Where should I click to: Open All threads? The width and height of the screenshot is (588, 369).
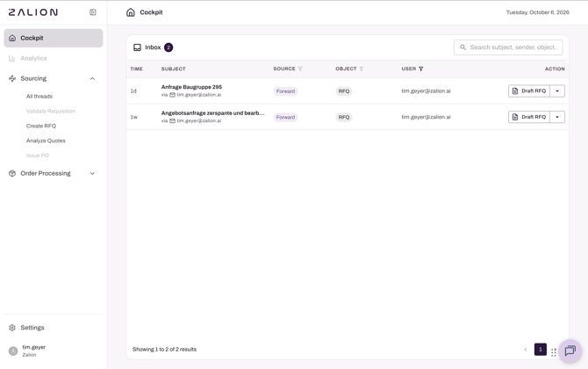pos(39,97)
